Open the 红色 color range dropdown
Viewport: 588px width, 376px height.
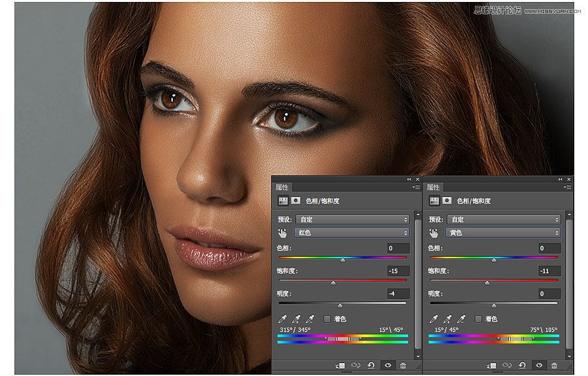click(351, 233)
